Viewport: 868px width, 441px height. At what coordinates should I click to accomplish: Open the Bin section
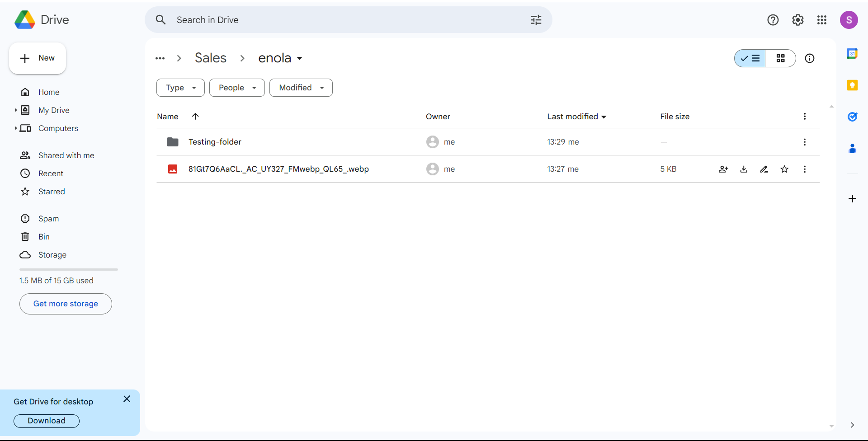tap(44, 237)
